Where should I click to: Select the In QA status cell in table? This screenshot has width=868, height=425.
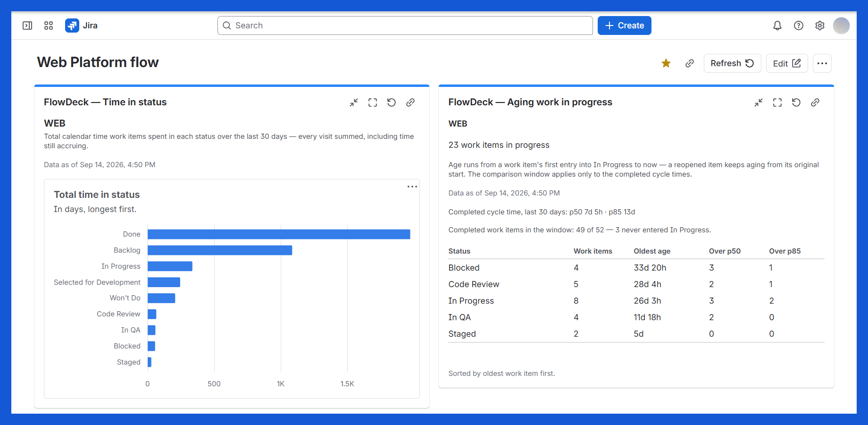(x=459, y=317)
